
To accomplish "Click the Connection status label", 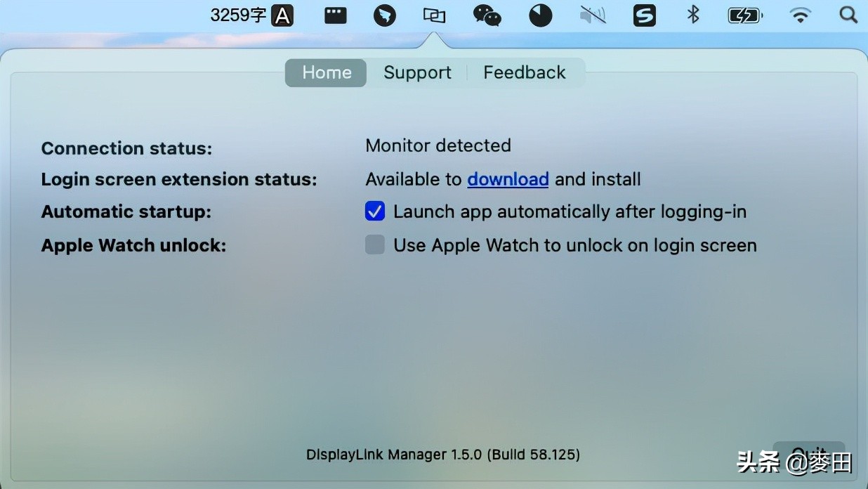I will [x=126, y=148].
